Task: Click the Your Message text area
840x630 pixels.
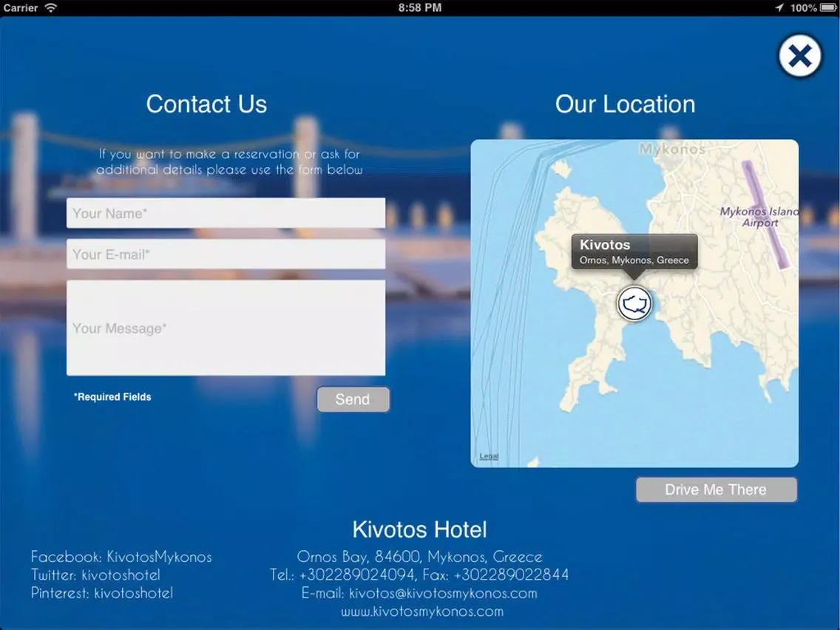Action: click(x=226, y=328)
